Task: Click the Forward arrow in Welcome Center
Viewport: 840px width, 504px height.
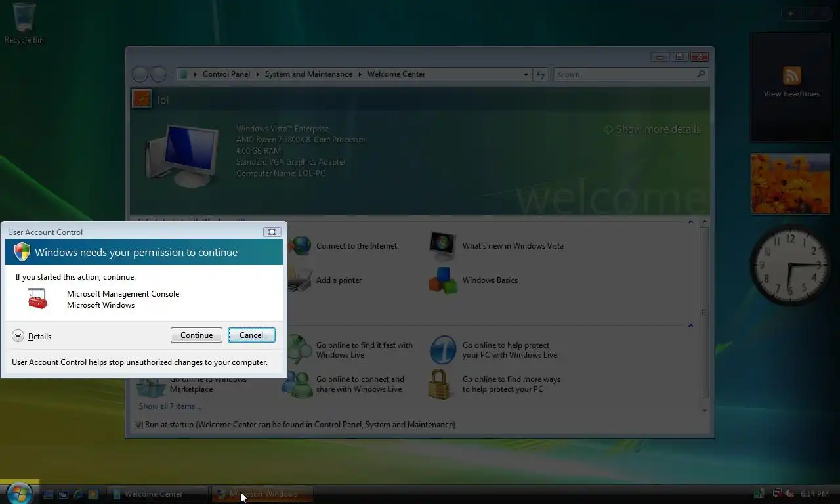Action: (x=158, y=74)
